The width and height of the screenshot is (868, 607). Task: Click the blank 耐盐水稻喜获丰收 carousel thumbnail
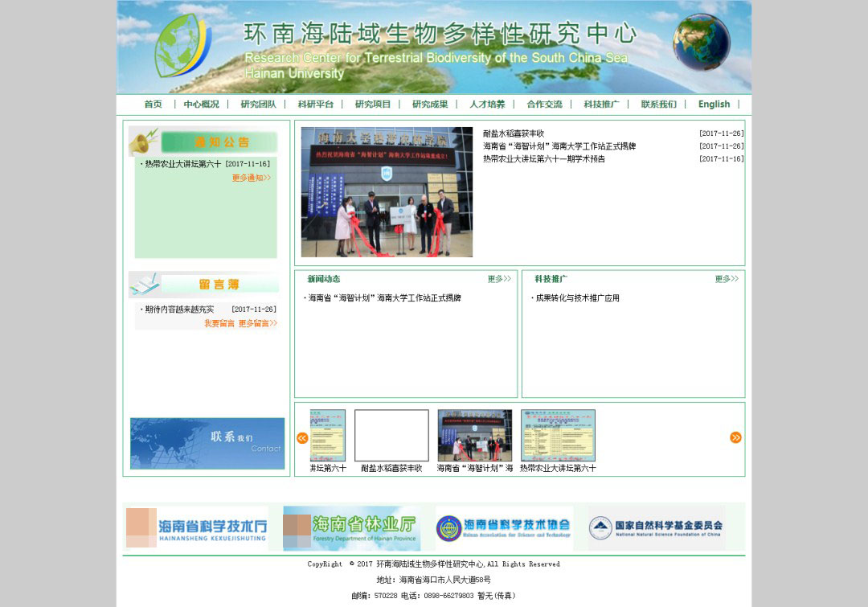pyautogui.click(x=391, y=436)
